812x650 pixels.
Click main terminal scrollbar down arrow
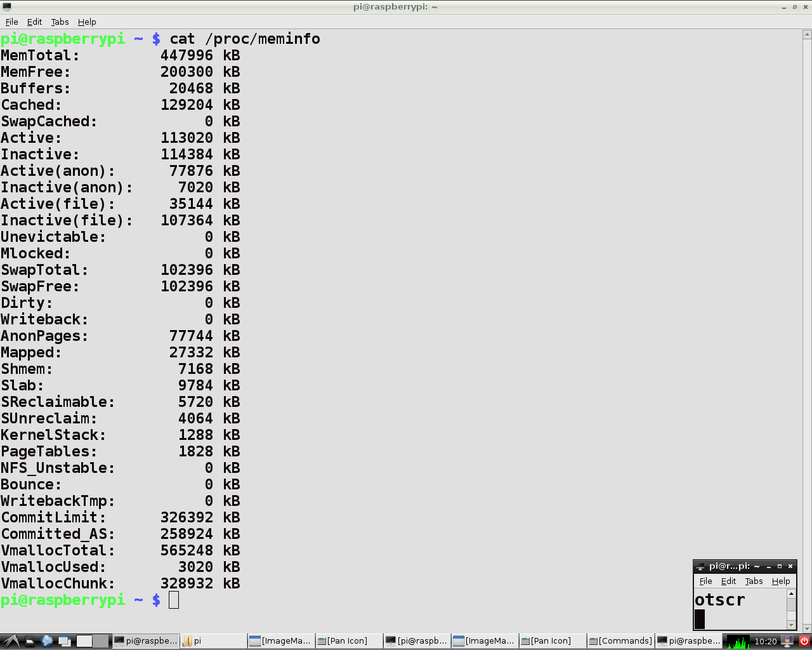(808, 628)
